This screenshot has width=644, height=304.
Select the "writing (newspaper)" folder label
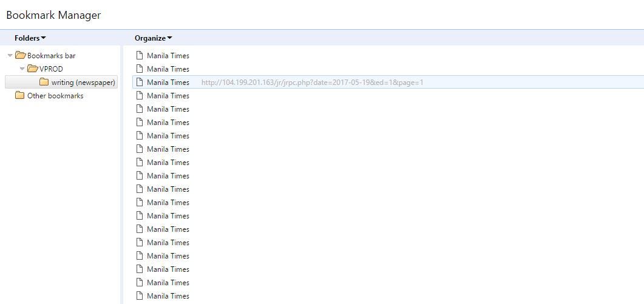[x=83, y=83]
